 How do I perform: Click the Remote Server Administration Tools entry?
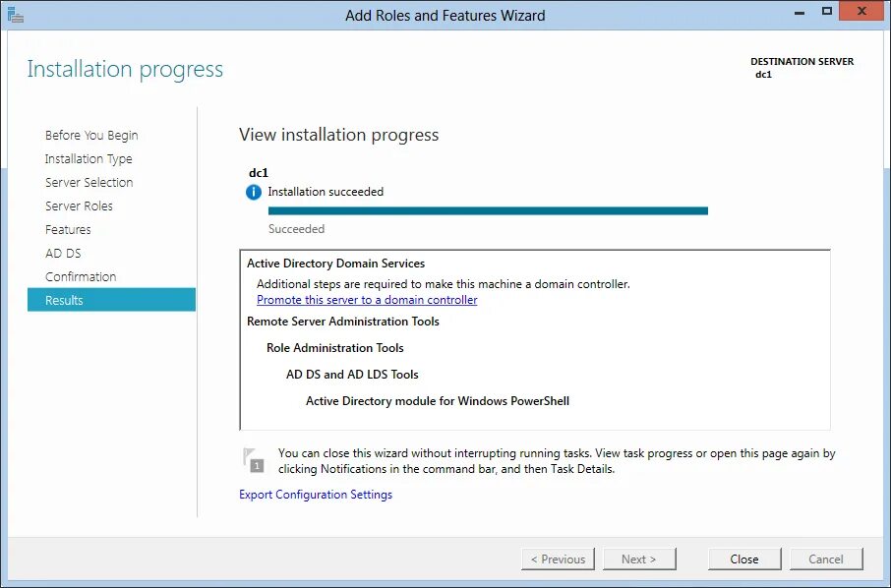[343, 322]
